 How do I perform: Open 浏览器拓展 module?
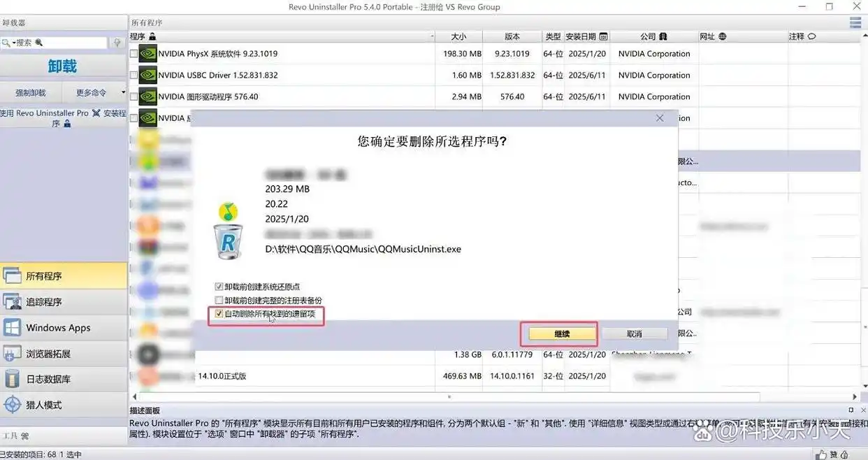[x=64, y=354]
